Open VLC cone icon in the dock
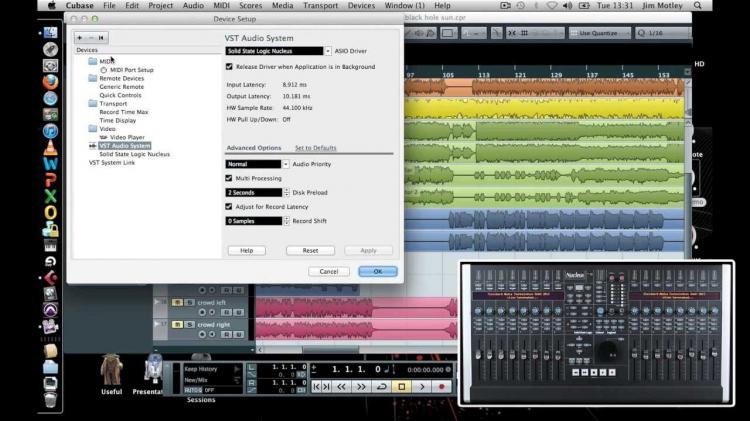Image resolution: width=750 pixels, height=421 pixels. point(50,147)
